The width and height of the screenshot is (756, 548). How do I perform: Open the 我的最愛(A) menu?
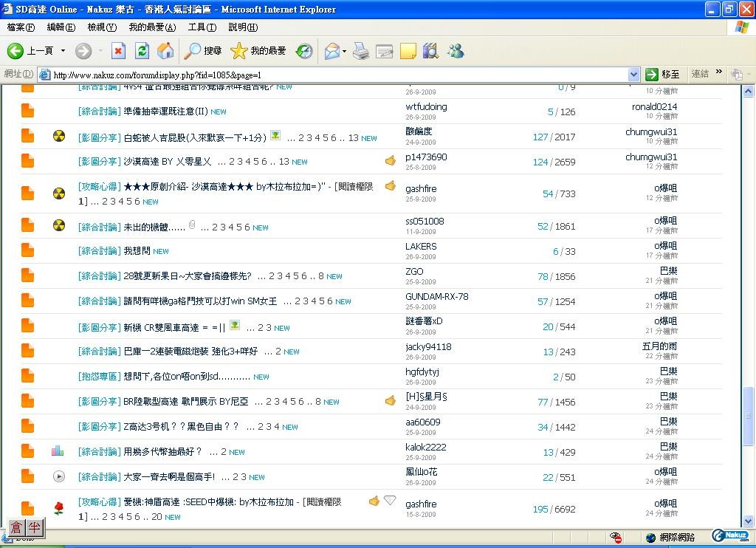pyautogui.click(x=152, y=27)
